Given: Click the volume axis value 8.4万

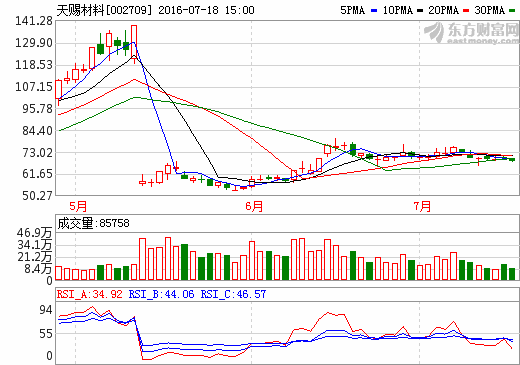Looking at the screenshot, I should (x=38, y=269).
